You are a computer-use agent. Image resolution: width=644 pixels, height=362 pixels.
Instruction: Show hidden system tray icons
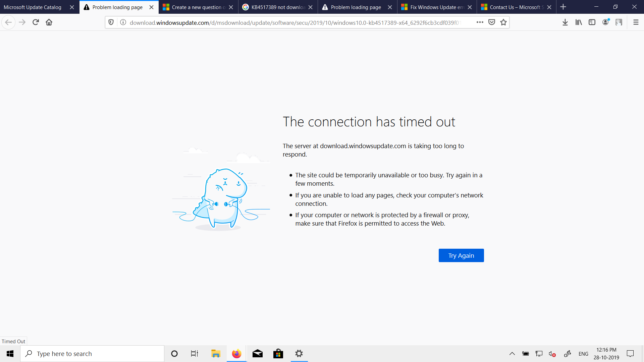(x=512, y=354)
